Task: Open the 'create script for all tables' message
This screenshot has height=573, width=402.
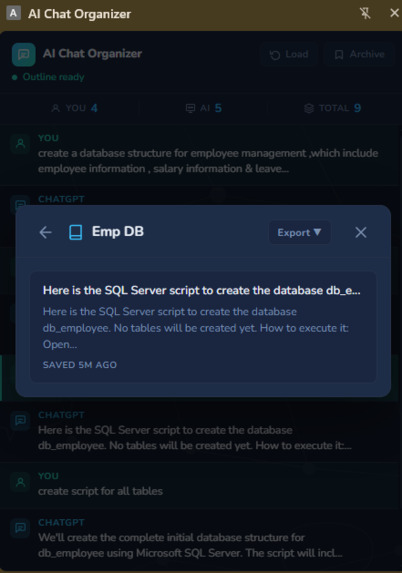Action: [201, 486]
